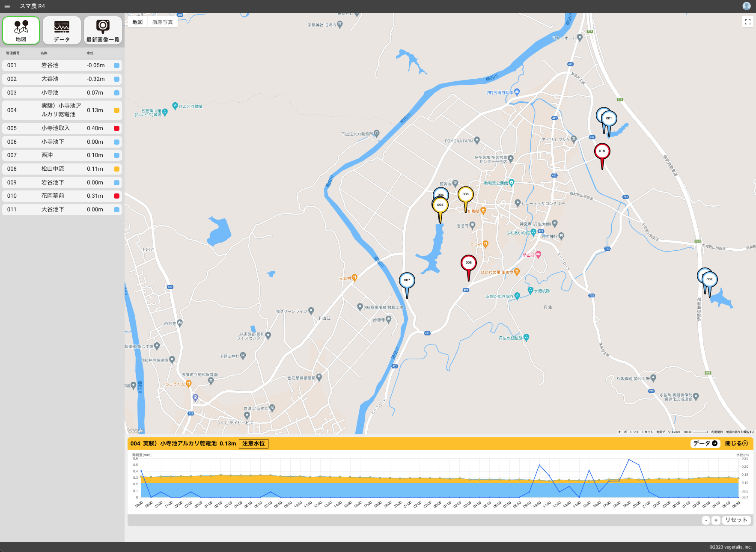The image size is (756, 552).
Task: Close the chart panel with 閉じる
Action: (736, 443)
